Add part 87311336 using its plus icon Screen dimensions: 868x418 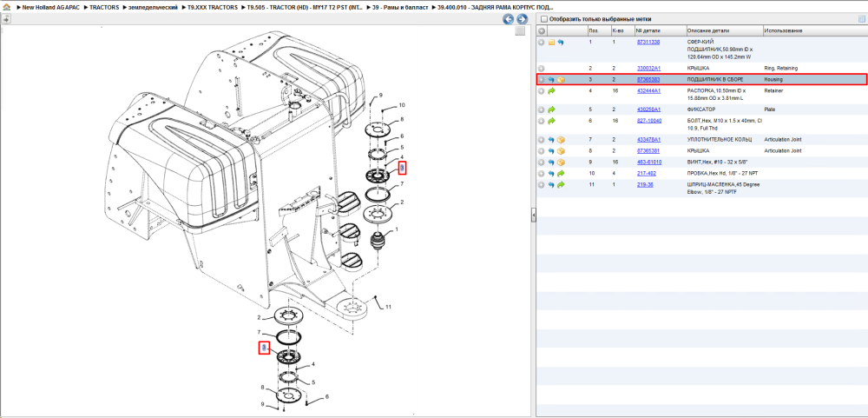[x=542, y=42]
